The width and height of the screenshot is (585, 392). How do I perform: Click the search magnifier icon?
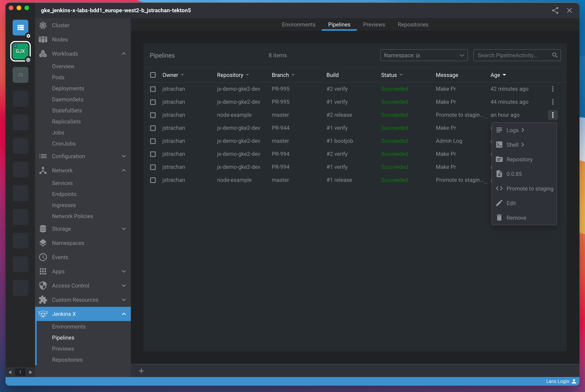pyautogui.click(x=554, y=55)
